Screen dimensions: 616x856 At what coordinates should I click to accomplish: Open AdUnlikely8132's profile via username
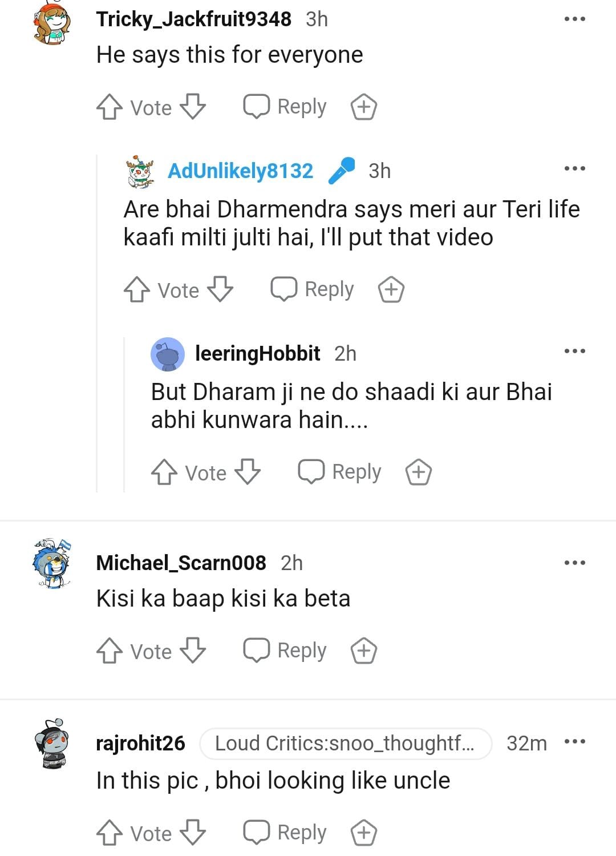(240, 171)
